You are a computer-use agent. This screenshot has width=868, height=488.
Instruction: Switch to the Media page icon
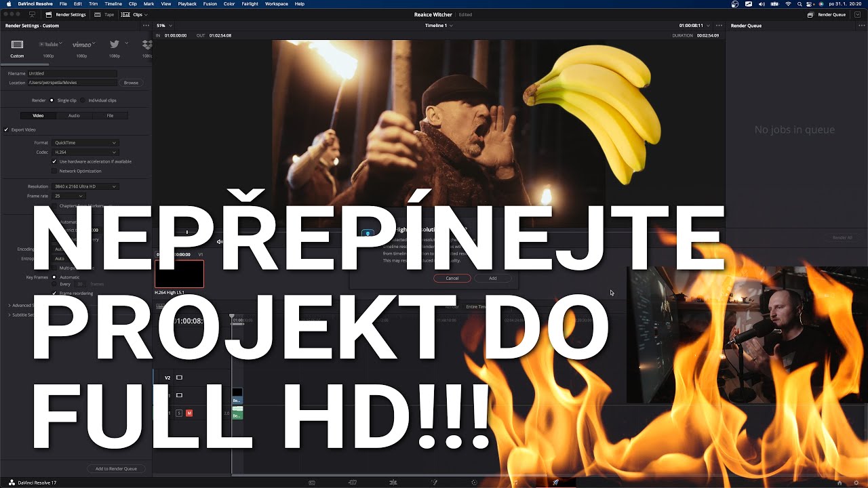[312, 483]
